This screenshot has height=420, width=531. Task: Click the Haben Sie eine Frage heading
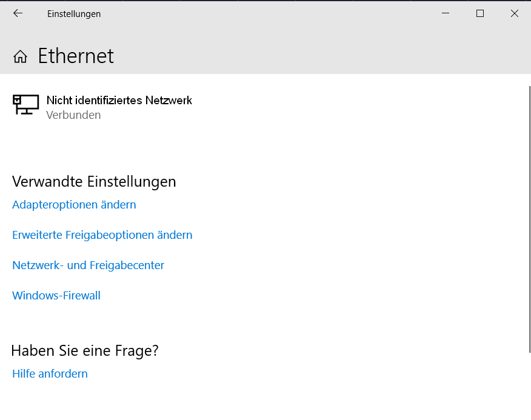[85, 350]
